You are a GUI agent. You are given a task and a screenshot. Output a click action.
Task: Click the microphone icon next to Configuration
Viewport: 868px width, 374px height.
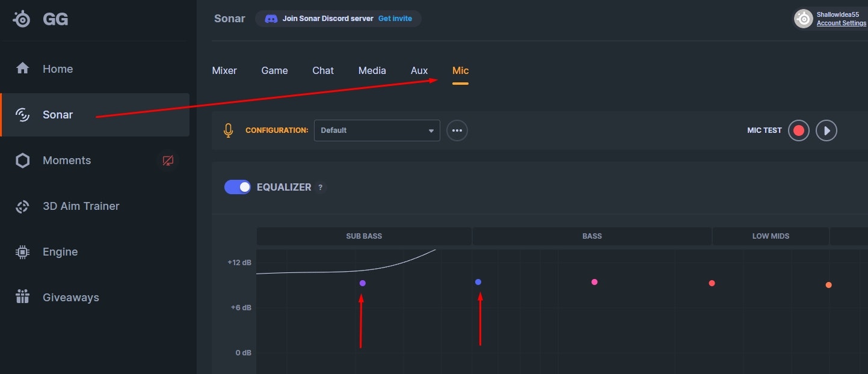[228, 130]
